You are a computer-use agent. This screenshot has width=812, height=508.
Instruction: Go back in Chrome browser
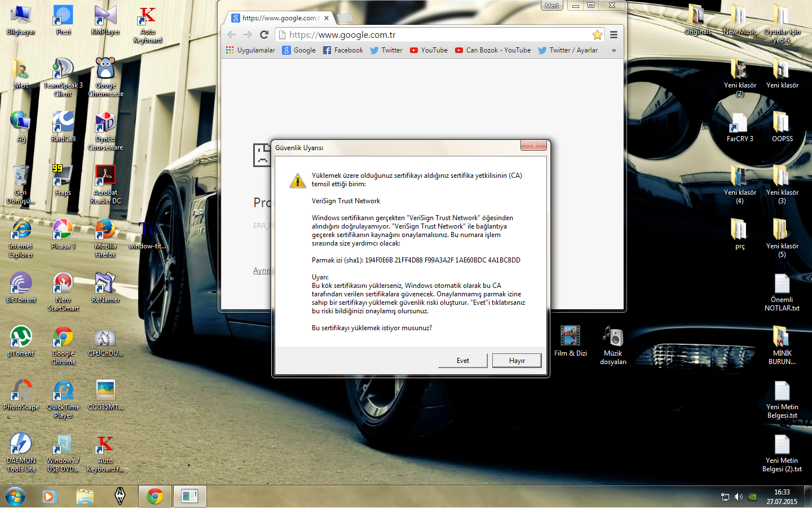(231, 34)
